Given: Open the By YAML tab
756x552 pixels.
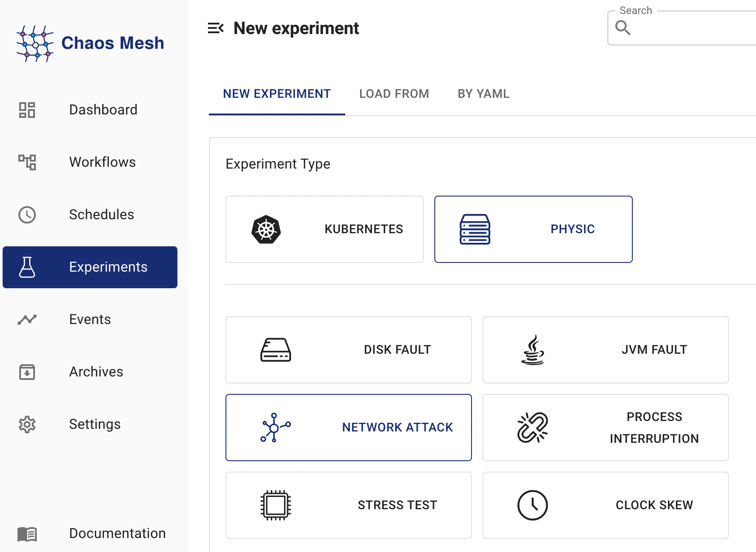Looking at the screenshot, I should 483,94.
